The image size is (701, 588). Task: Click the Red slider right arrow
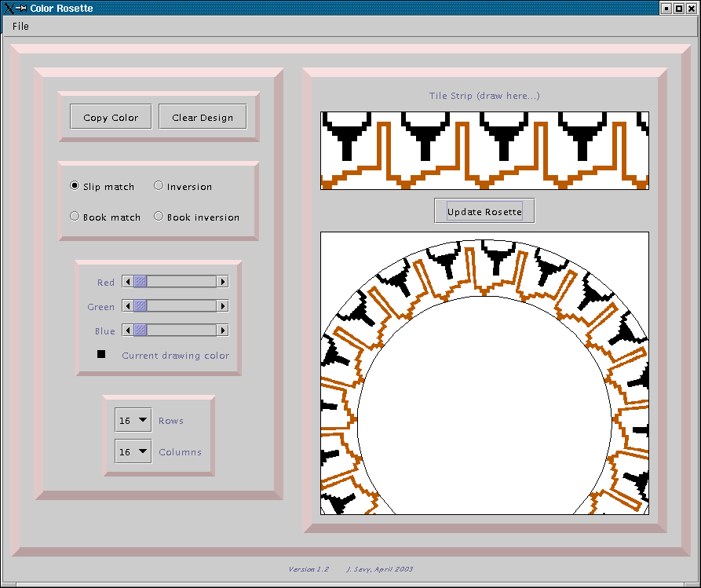click(222, 282)
